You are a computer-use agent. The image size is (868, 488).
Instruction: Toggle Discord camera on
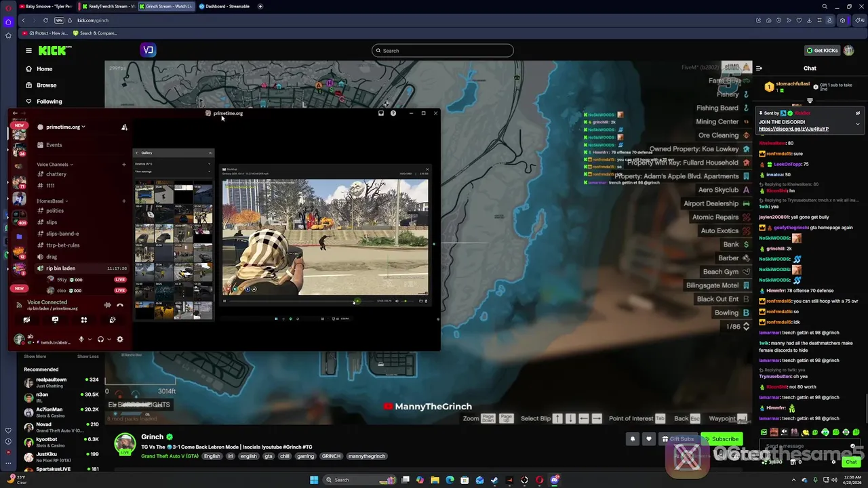[x=26, y=320]
